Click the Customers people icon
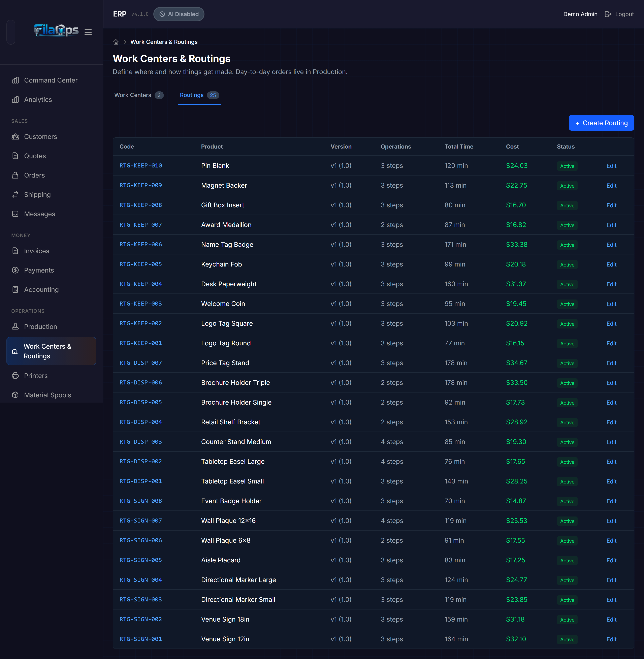The width and height of the screenshot is (644, 659). pyautogui.click(x=15, y=137)
